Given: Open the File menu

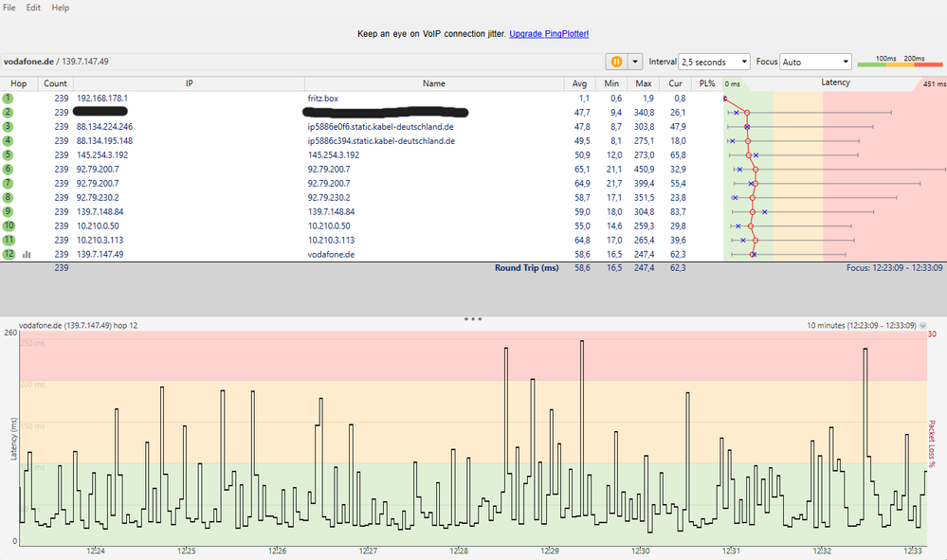Looking at the screenshot, I should (9, 8).
